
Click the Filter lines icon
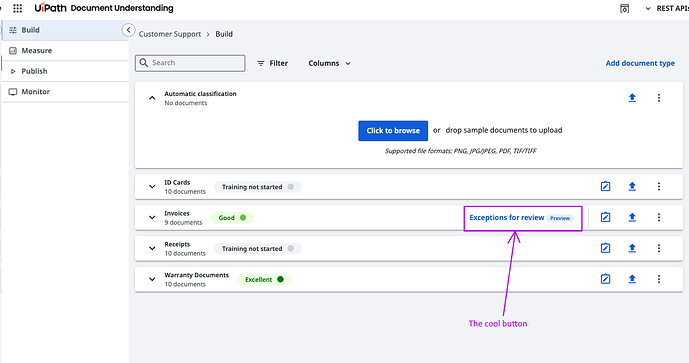tap(261, 63)
